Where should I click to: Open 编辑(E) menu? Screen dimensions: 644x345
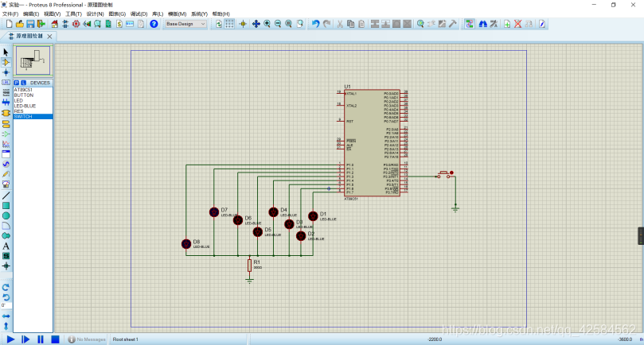(x=31, y=14)
